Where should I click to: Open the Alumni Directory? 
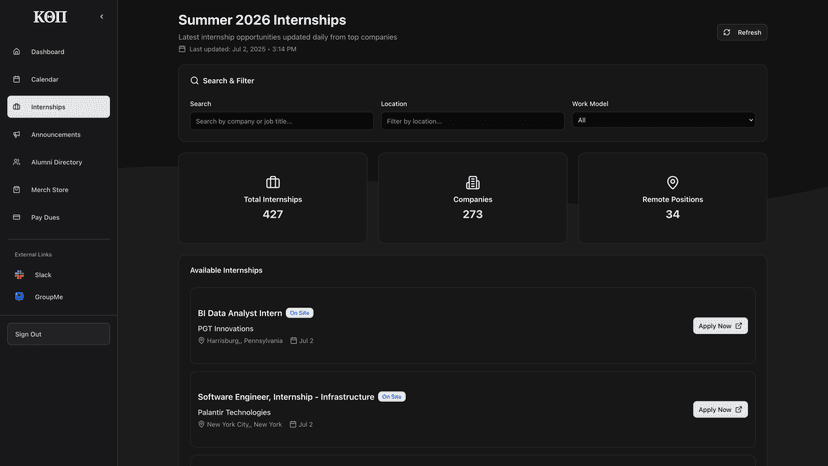[x=59, y=162]
